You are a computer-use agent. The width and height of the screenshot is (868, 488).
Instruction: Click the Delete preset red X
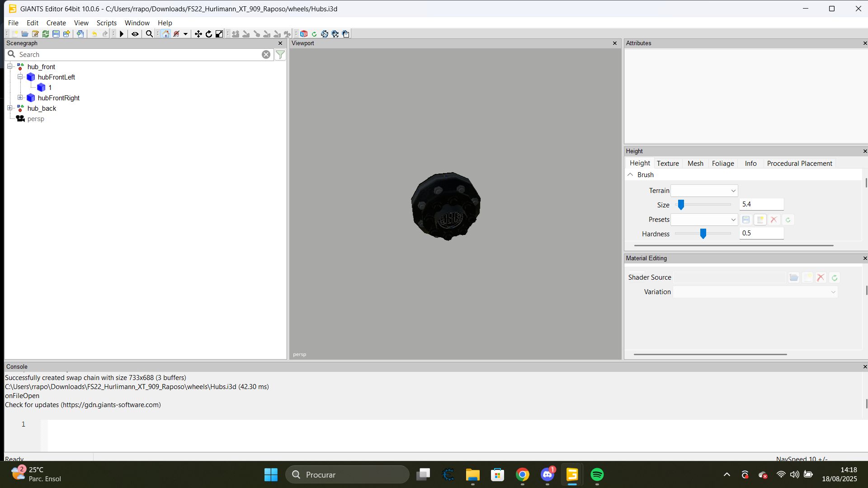774,220
